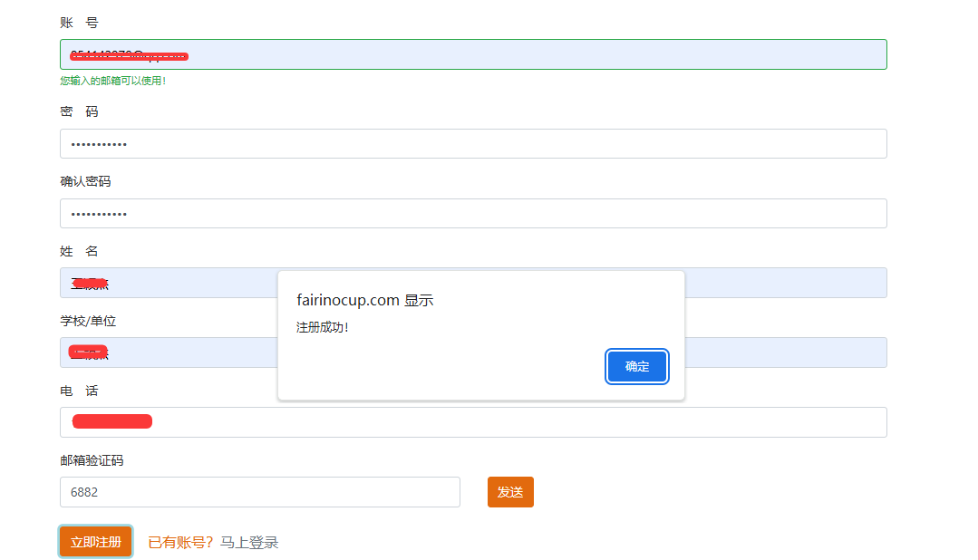This screenshot has height=560, width=978.
Task: Click the 邮箱验证码 field containing 6882
Action: [x=260, y=492]
